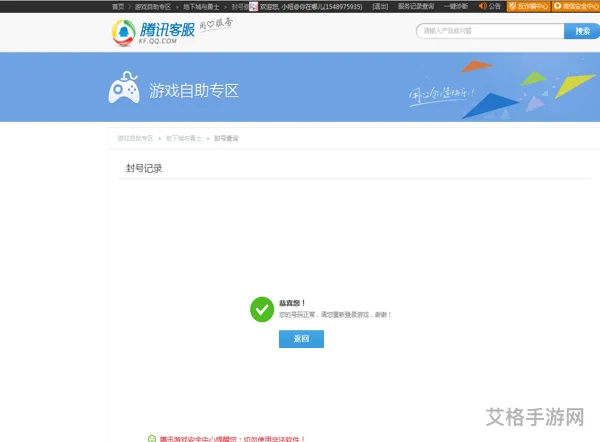Click 地下城与勇士 in the page breadcrumb
The image size is (600, 442).
[184, 138]
